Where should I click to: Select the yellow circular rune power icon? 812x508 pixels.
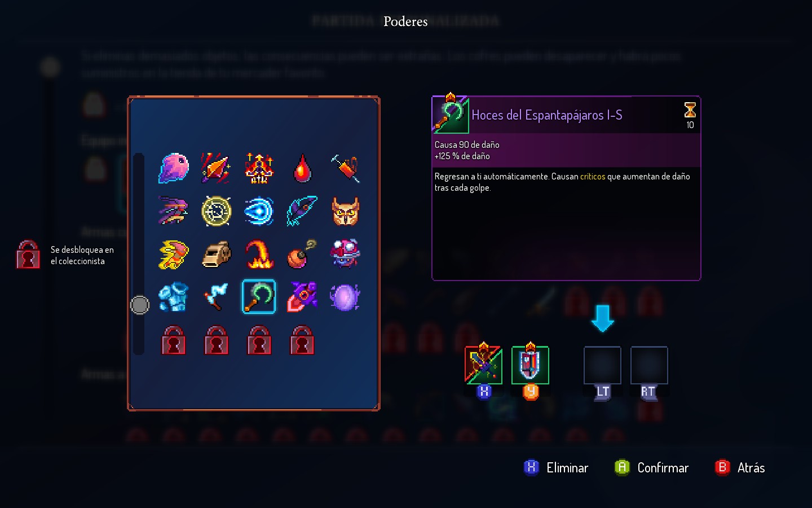tap(217, 211)
